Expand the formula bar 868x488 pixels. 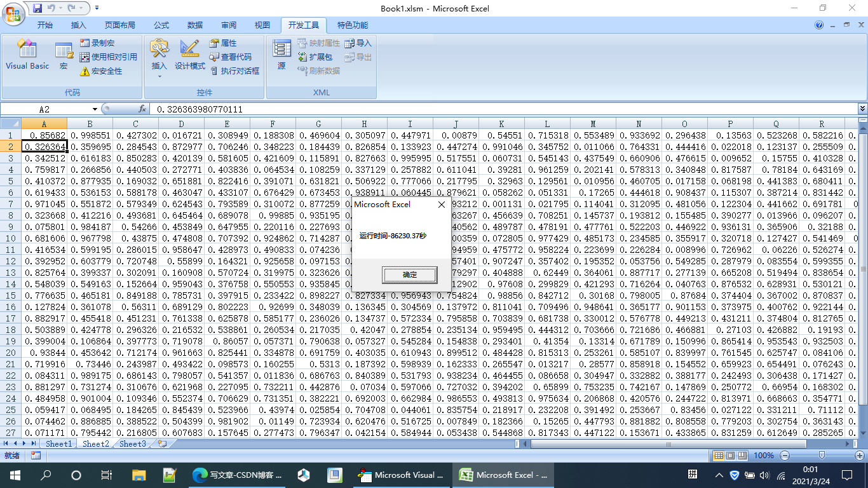coord(862,109)
